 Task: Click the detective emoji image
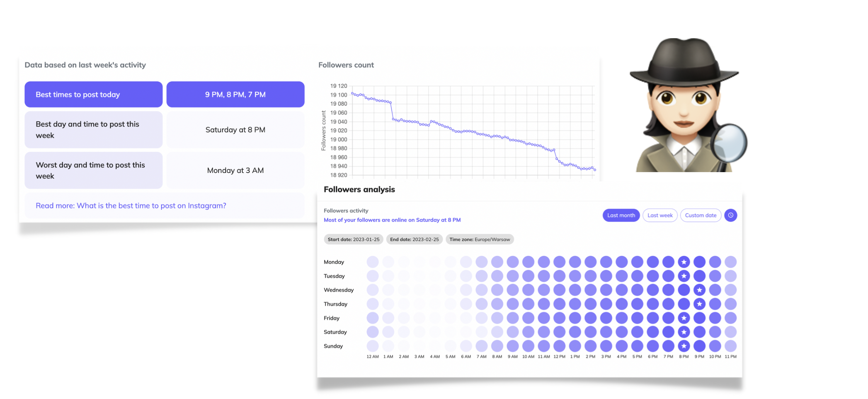pos(688,105)
